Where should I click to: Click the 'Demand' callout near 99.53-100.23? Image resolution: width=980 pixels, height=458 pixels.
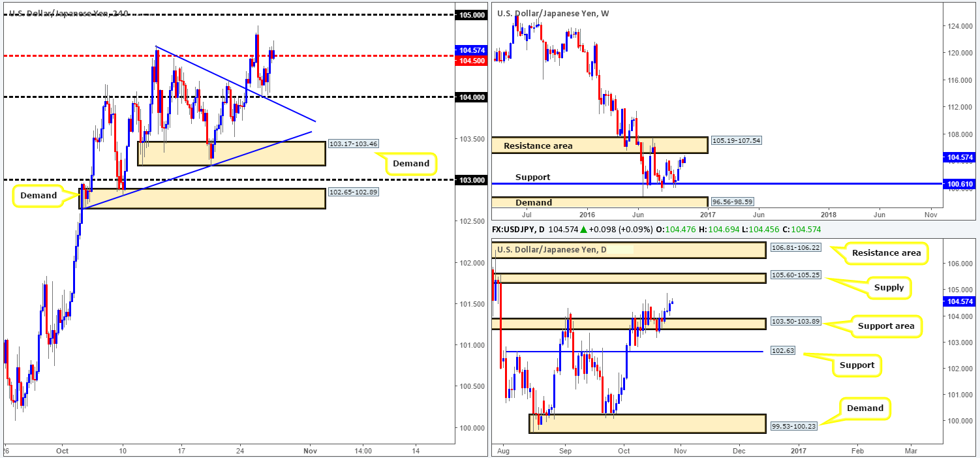pyautogui.click(x=866, y=408)
